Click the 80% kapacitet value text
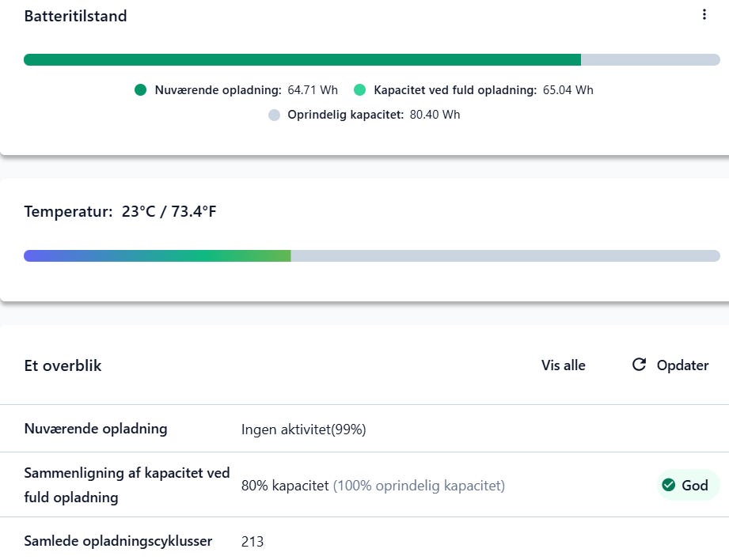The width and height of the screenshot is (729, 560). [x=284, y=486]
